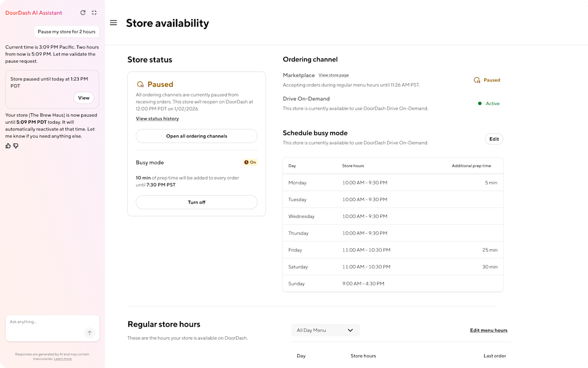Open all ordering channels

(x=196, y=136)
